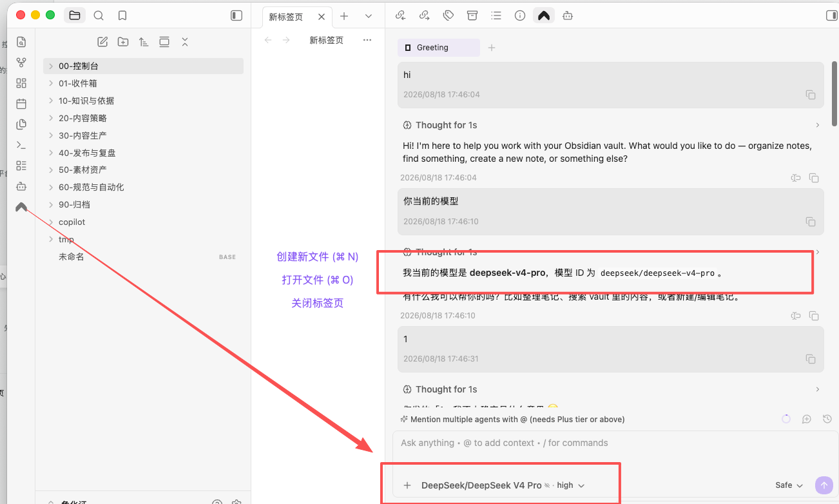Open the file explorer panel icon

click(75, 15)
